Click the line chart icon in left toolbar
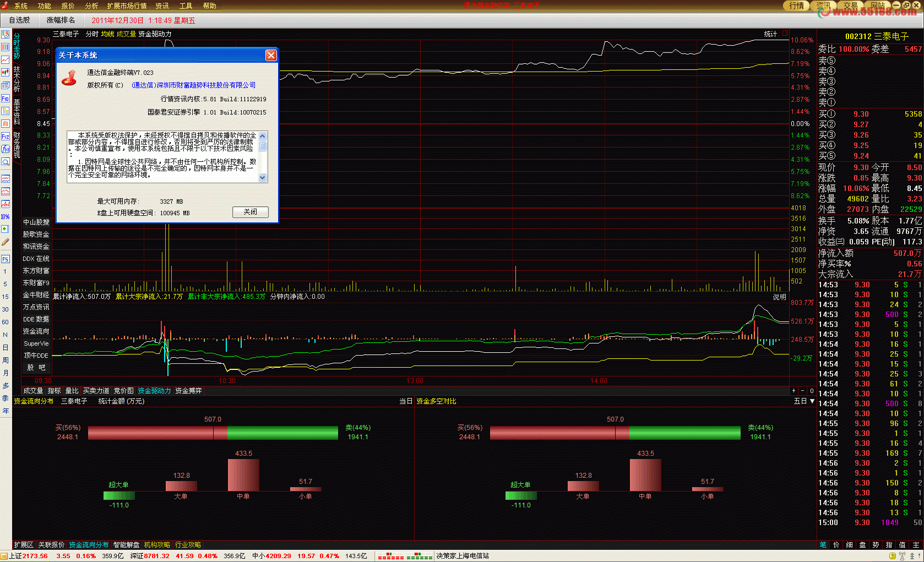This screenshot has height=562, width=924. click(x=5, y=59)
